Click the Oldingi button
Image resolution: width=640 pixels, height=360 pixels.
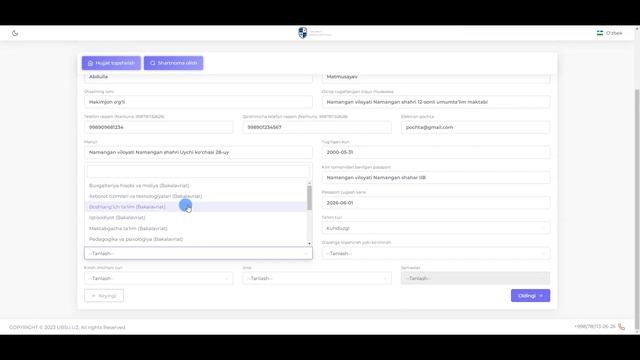[530, 296]
